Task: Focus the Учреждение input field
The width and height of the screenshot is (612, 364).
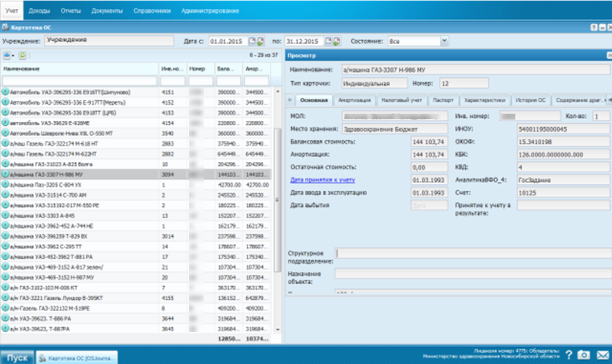Action: [x=109, y=41]
